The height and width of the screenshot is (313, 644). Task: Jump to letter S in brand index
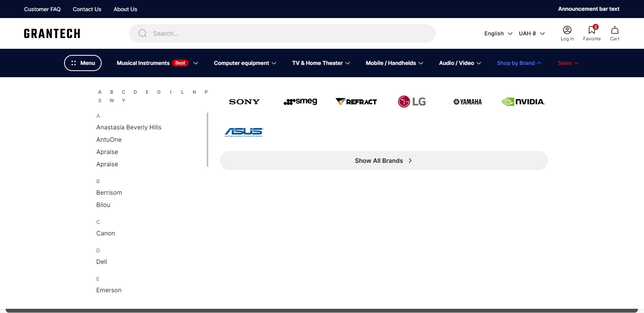[x=100, y=101]
